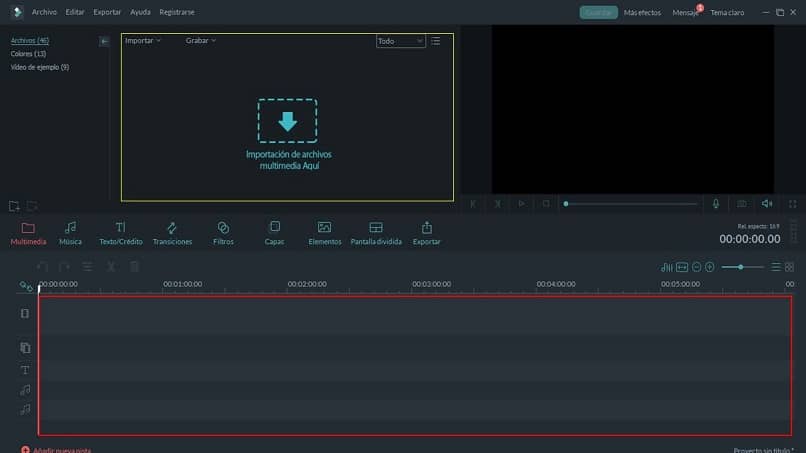Open the Filtros tab
This screenshot has height=453, width=806.
223,233
